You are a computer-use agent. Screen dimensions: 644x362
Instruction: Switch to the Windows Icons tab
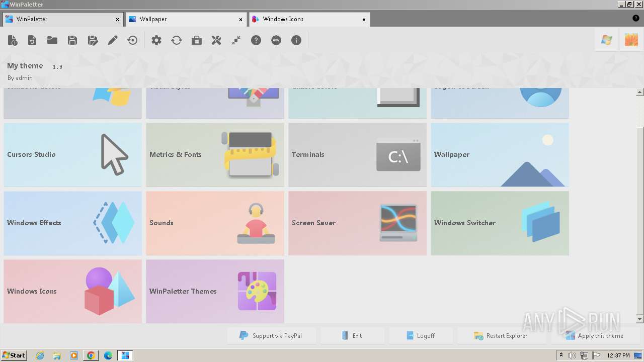point(309,19)
